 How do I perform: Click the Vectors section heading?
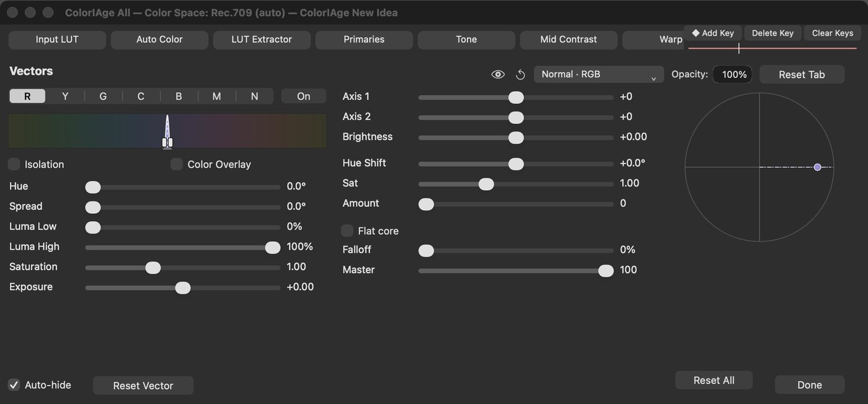pos(31,71)
